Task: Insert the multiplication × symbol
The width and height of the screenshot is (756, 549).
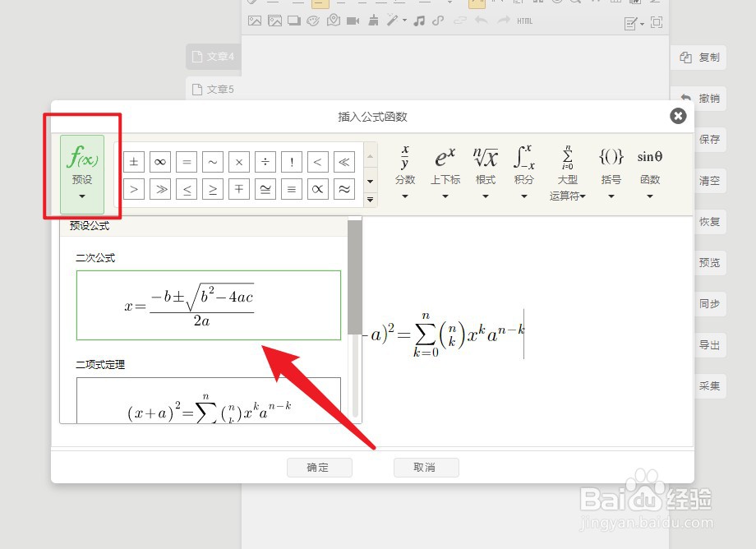Action: coord(239,162)
